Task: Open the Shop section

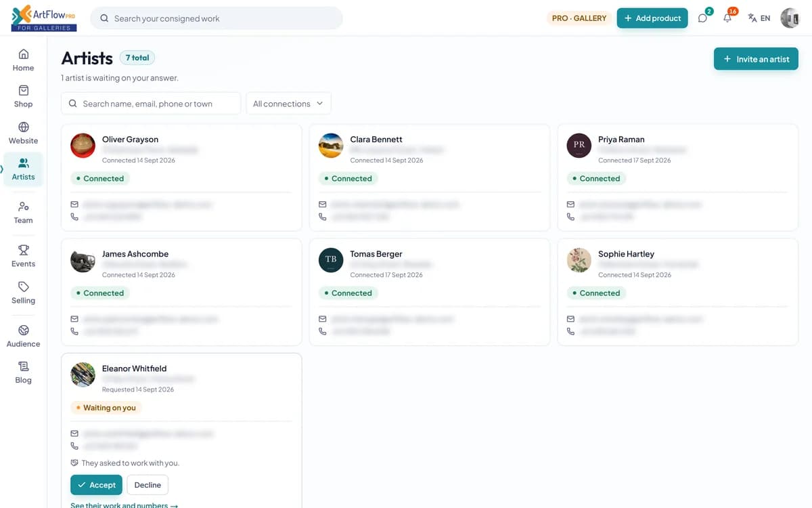Action: tap(23, 96)
